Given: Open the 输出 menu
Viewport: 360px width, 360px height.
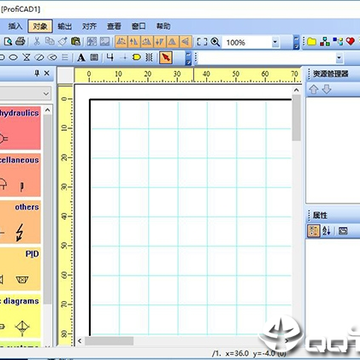Looking at the screenshot, I should (x=65, y=26).
